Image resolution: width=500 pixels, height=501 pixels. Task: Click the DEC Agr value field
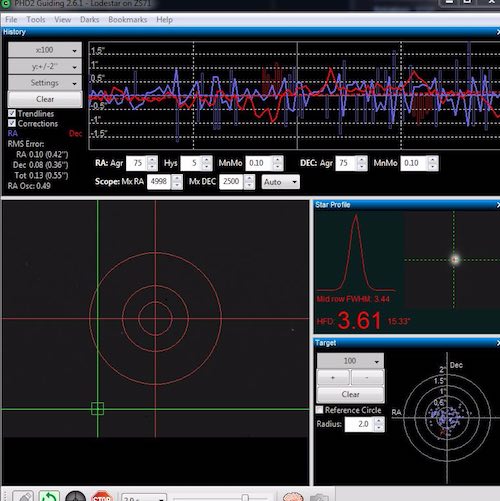(x=346, y=163)
